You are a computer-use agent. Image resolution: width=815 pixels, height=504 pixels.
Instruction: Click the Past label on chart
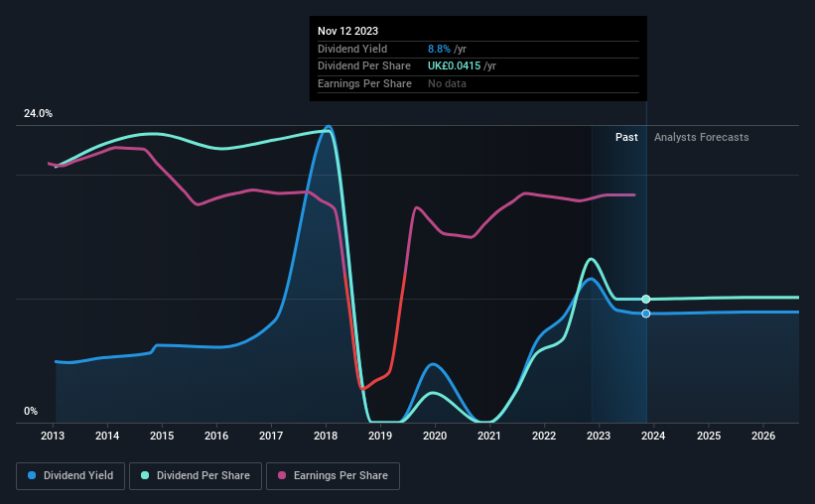tap(626, 137)
